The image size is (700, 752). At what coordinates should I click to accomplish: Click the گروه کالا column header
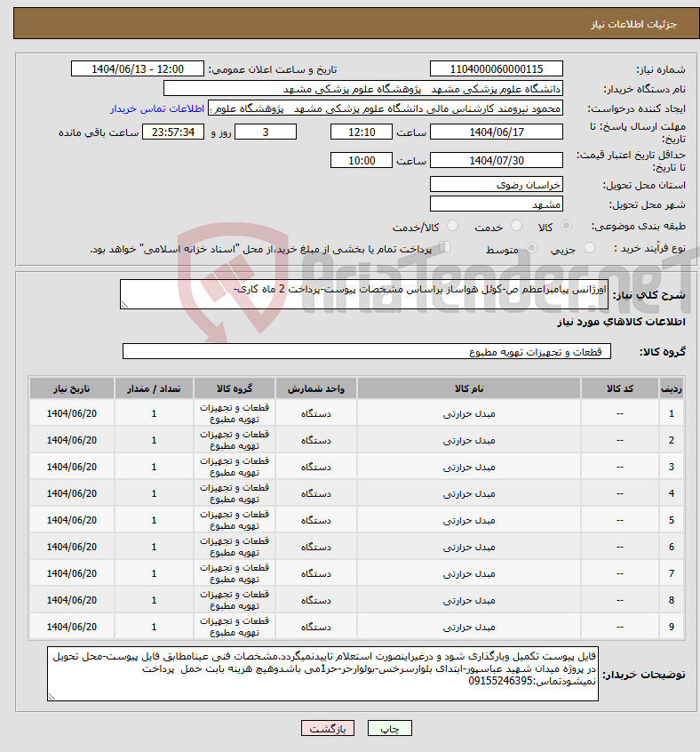click(235, 388)
